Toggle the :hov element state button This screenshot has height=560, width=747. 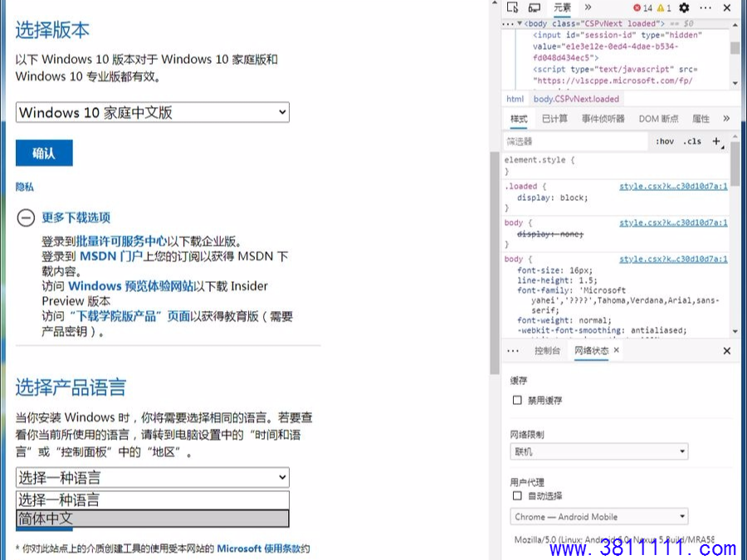point(665,141)
